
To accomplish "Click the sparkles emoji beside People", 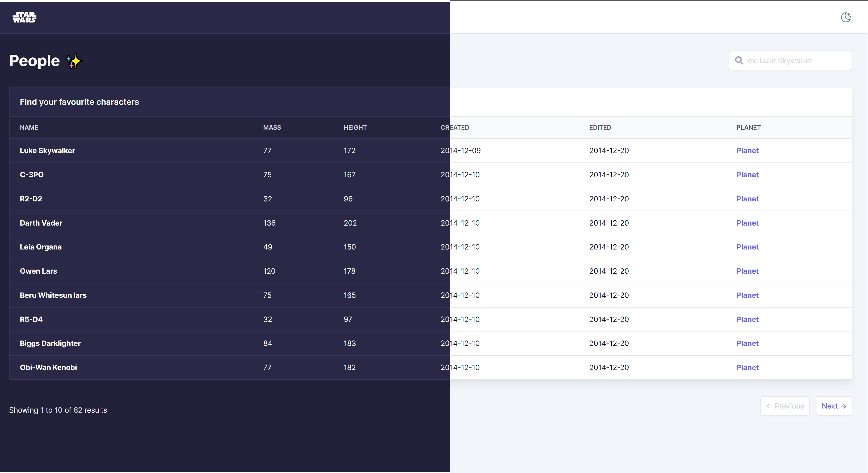I will (74, 61).
